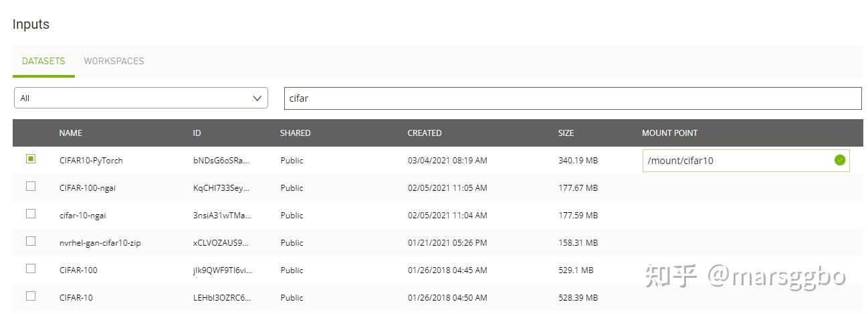Click the dropdown chevron of the All filter
The height and width of the screenshot is (314, 868).
pyautogui.click(x=257, y=98)
